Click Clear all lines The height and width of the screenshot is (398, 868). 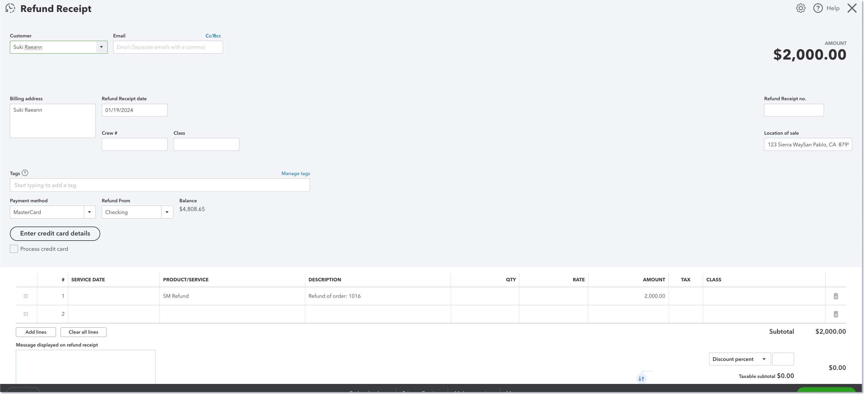(83, 332)
